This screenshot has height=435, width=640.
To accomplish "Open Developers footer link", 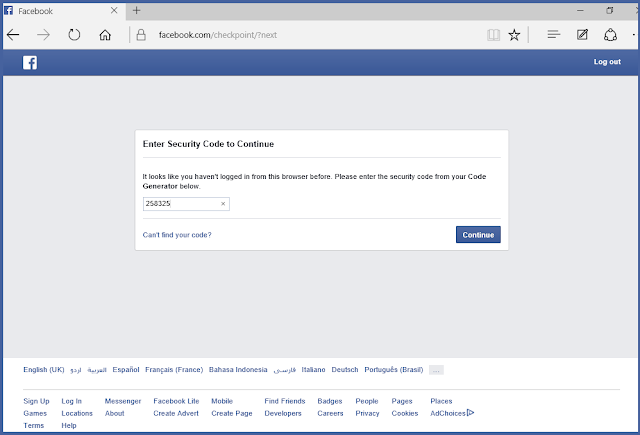I will point(283,413).
